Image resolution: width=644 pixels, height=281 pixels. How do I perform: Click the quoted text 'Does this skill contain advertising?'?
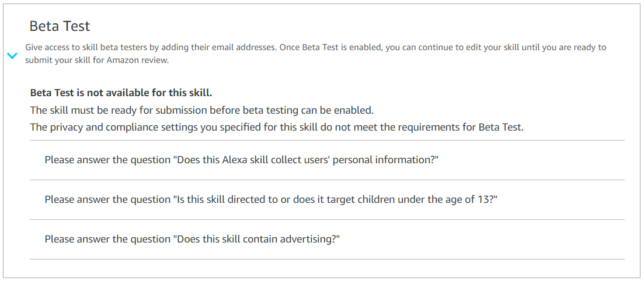coord(257,239)
